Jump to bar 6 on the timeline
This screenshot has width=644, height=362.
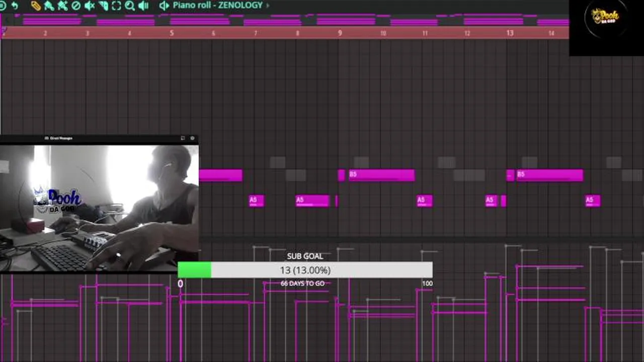tap(213, 33)
